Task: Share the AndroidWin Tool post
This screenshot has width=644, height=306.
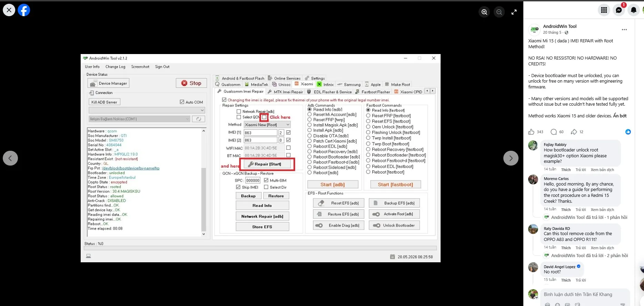Action: [x=574, y=132]
